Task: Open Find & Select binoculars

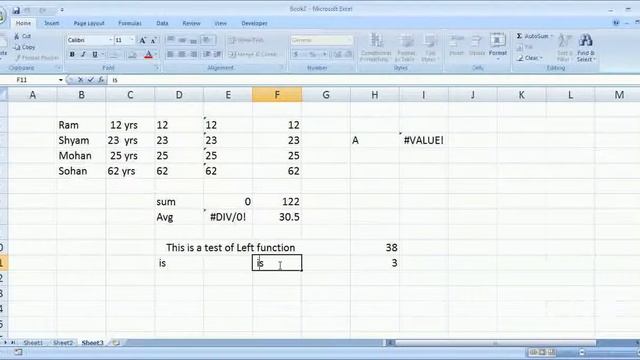Action: point(586,48)
